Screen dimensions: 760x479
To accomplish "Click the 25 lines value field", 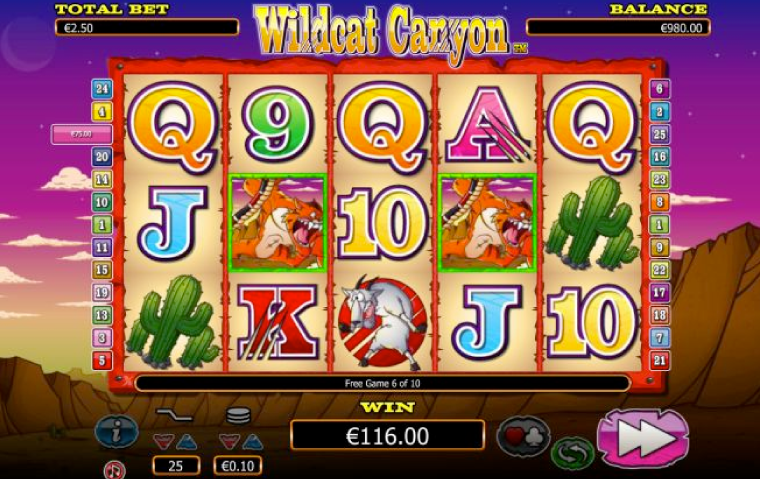I will [176, 466].
